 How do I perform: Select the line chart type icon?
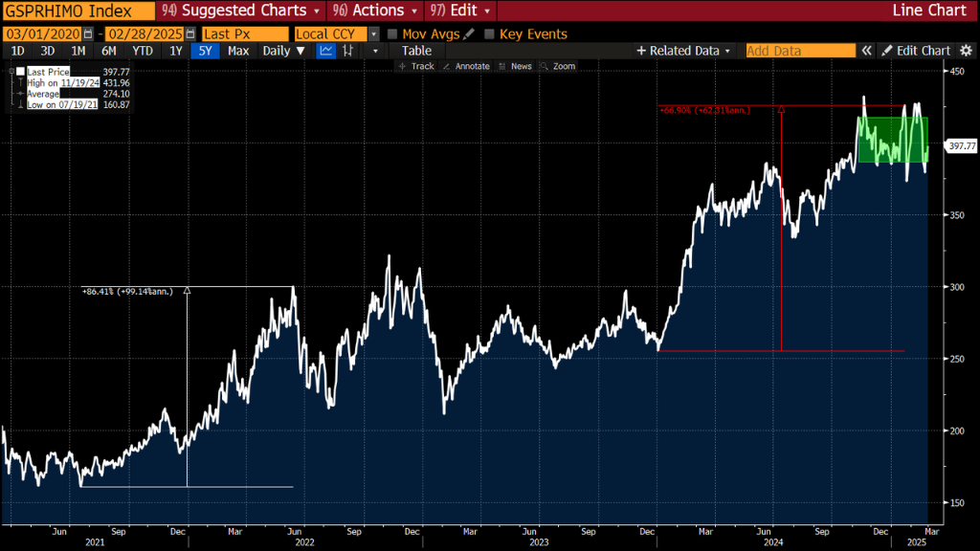[325, 52]
